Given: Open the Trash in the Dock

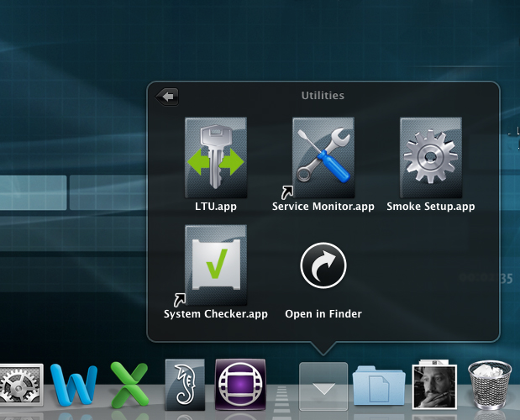Looking at the screenshot, I should tap(490, 385).
